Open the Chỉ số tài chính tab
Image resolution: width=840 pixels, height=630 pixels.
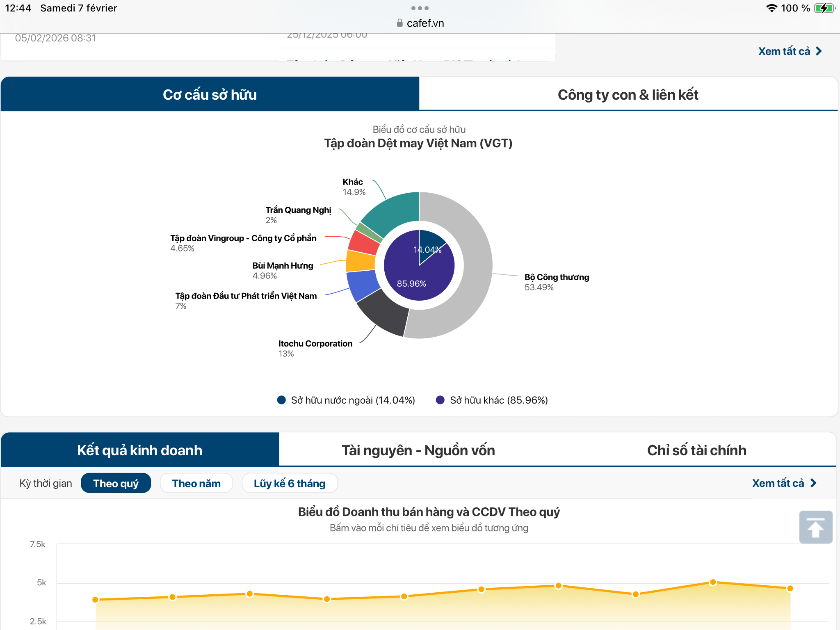[696, 450]
